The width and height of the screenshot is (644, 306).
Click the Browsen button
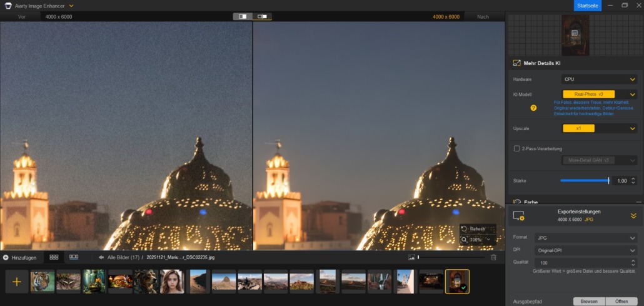tap(588, 301)
